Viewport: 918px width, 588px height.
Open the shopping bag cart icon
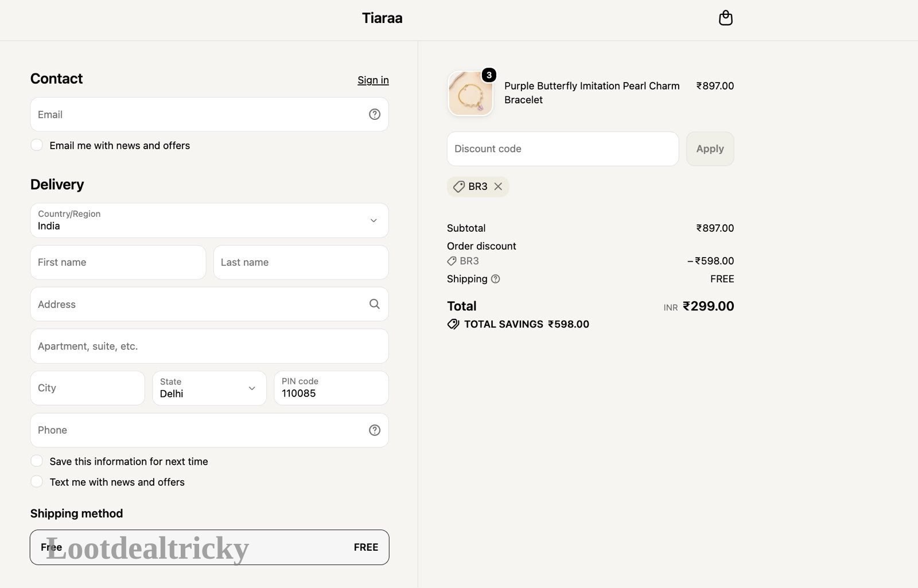click(x=725, y=18)
